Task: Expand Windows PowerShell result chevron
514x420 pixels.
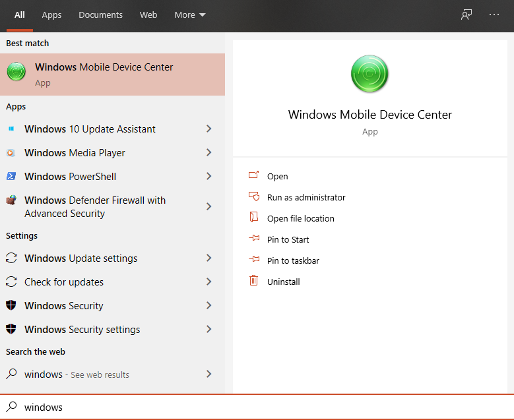Action: pyautogui.click(x=209, y=177)
